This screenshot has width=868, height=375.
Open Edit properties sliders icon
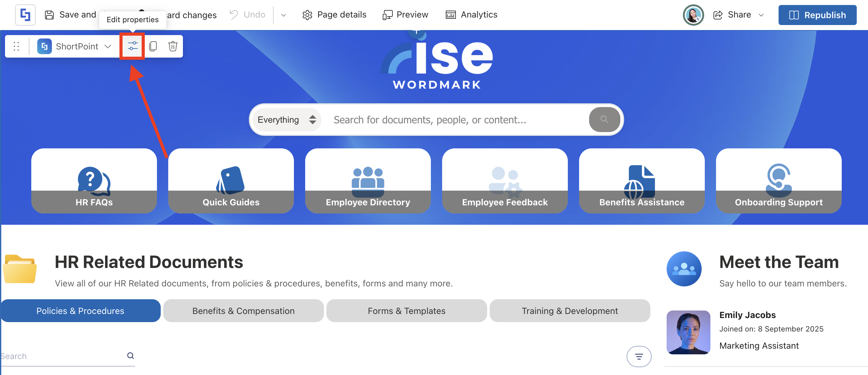(133, 46)
